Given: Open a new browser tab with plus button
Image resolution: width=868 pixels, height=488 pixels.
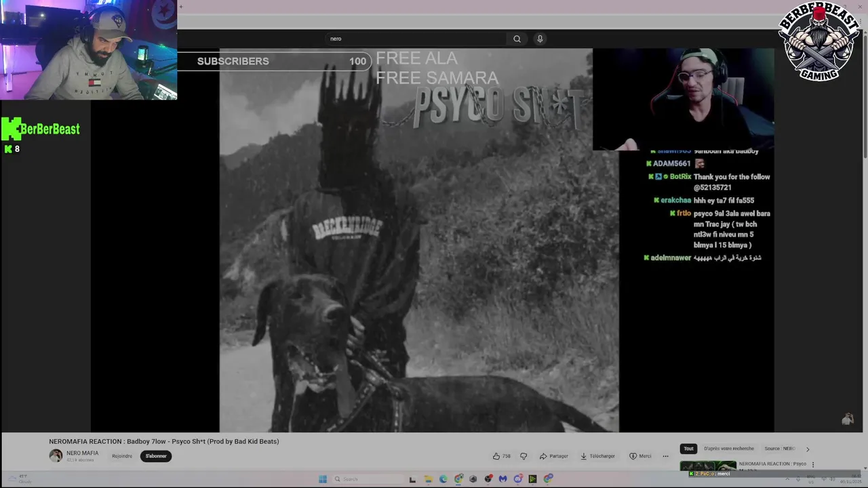Looking at the screenshot, I should 181,7.
